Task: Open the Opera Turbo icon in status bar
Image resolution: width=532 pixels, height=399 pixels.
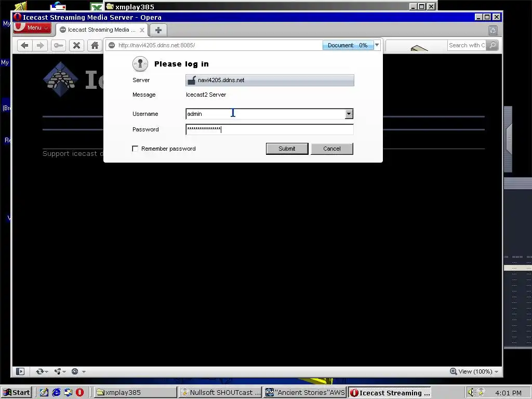Action: click(75, 371)
